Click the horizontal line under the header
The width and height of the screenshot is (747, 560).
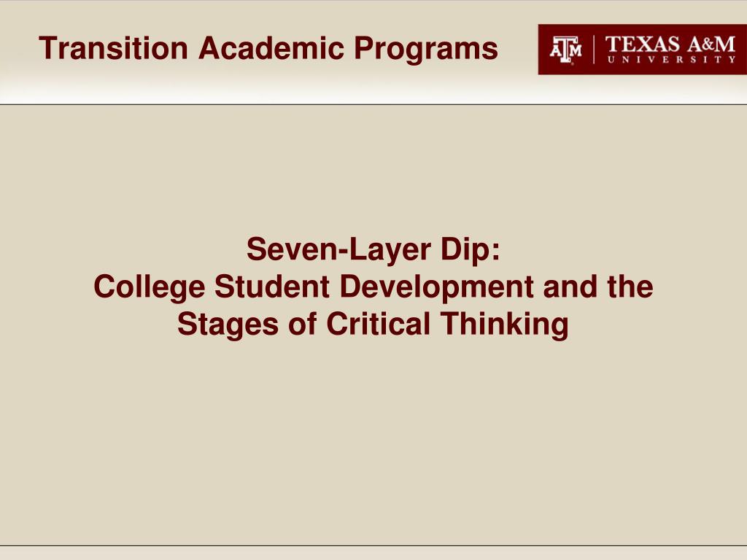coord(373,104)
